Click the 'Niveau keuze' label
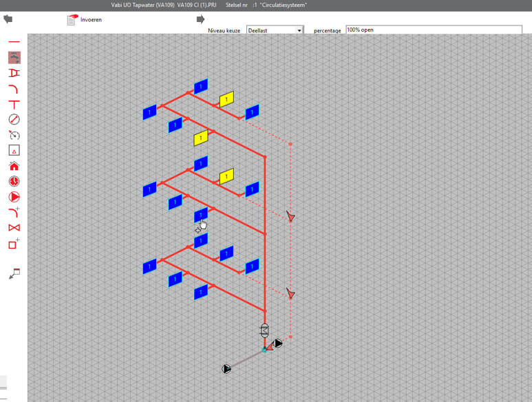 224,30
